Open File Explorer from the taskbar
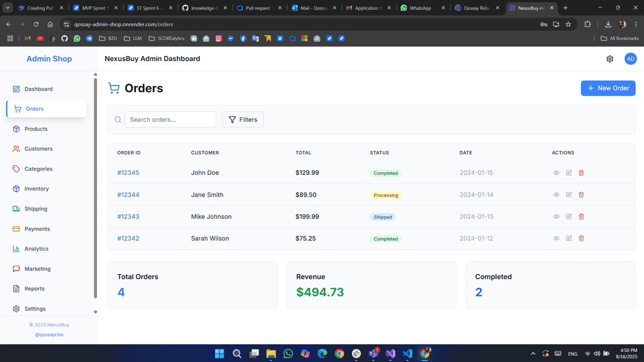 tap(271, 353)
